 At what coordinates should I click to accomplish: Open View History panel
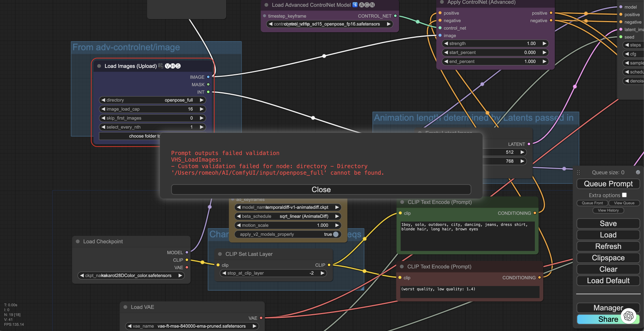click(608, 210)
